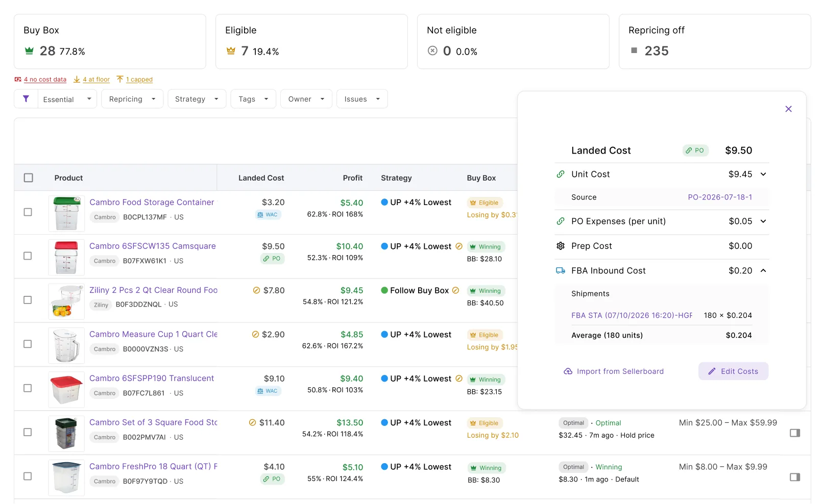Open the FBA STA shipment link

[x=632, y=316]
